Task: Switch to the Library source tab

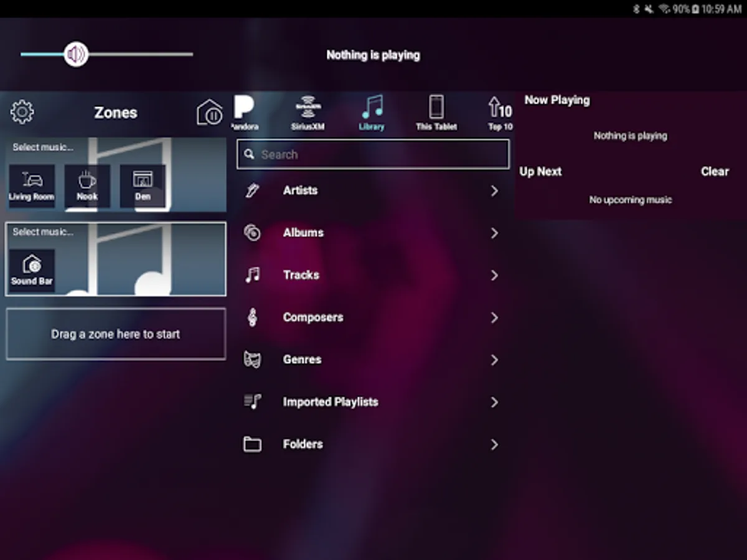Action: click(x=372, y=113)
